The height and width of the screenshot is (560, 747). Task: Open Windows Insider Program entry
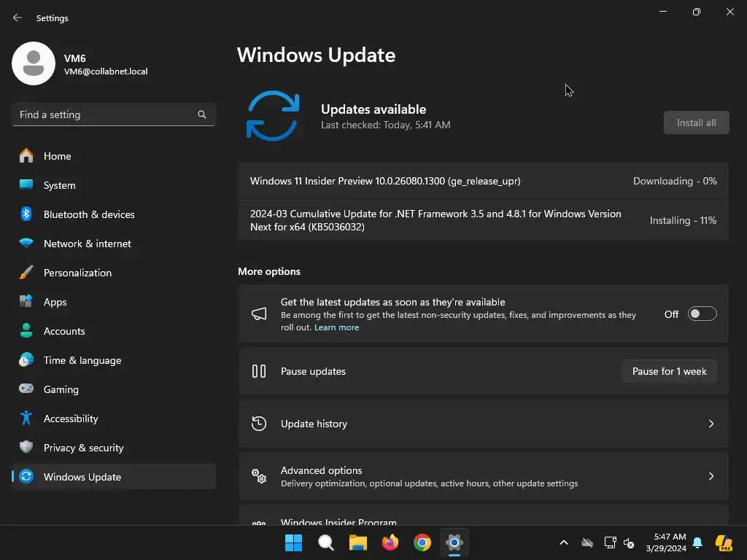tap(483, 516)
